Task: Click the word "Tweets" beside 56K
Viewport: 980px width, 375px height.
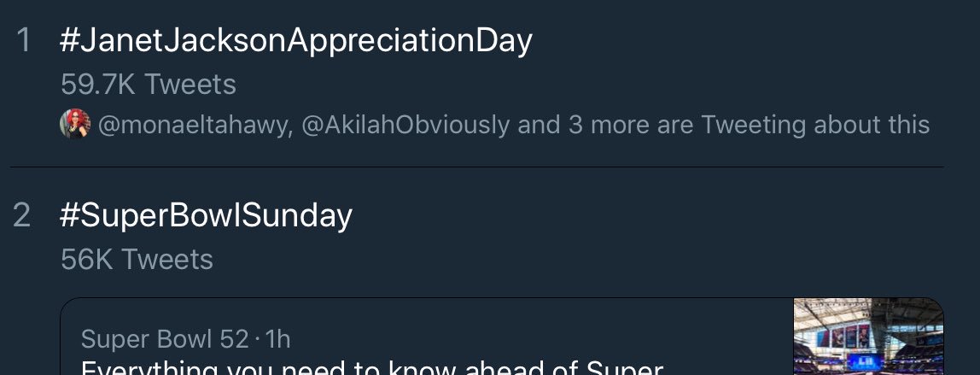Action: [x=167, y=260]
